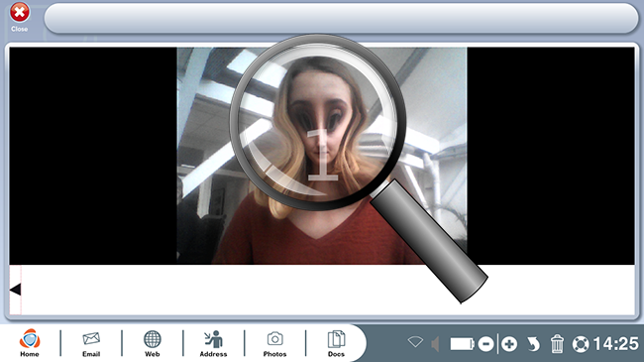Viewport: 644px width, 362px height.
Task: Zoom out with the minus button
Action: [x=485, y=344]
